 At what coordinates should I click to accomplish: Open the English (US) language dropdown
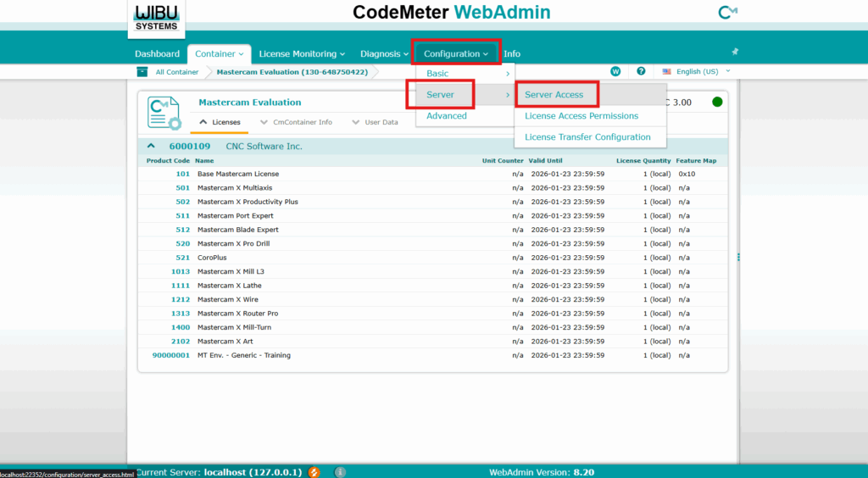(x=697, y=72)
